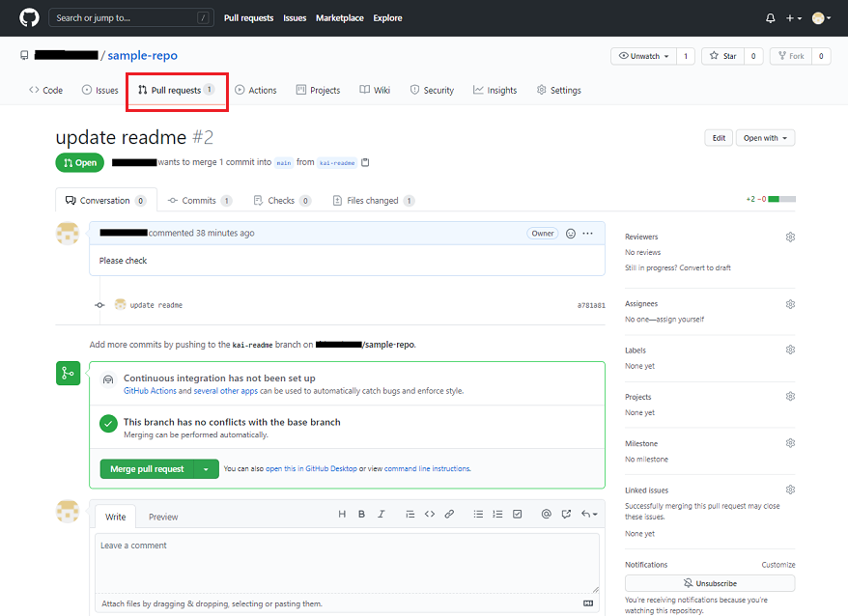Open Explore in top navigation
Viewport: 848px width, 616px height.
click(x=387, y=18)
